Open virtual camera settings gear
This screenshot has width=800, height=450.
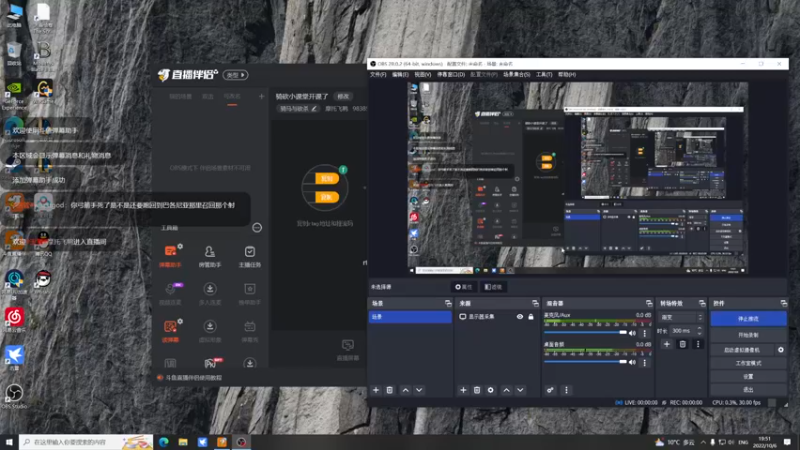(x=781, y=350)
